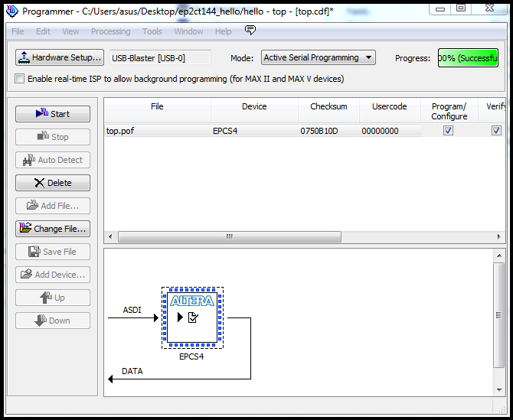Click Change File button
Viewport: 513px width, 420px height.
tap(53, 229)
